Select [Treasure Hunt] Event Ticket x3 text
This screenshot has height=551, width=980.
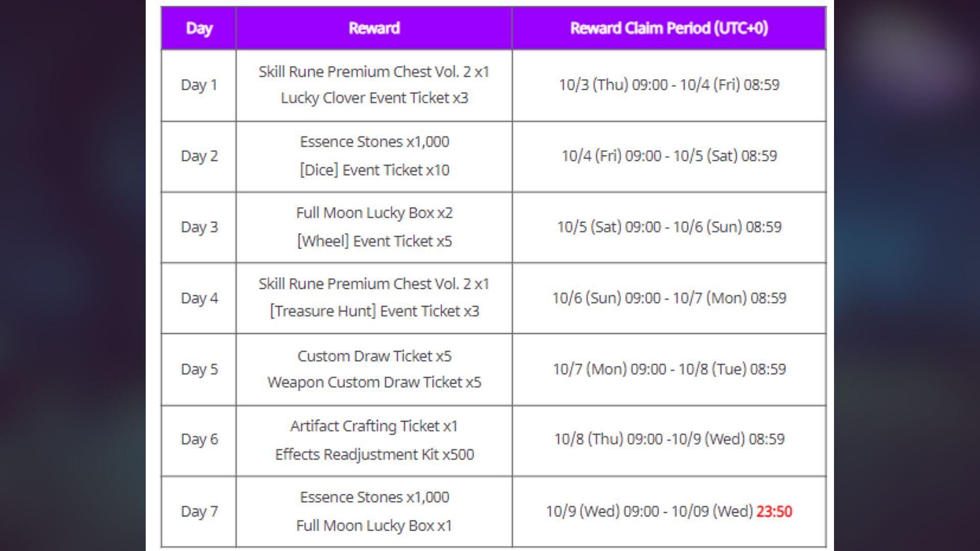(x=374, y=311)
